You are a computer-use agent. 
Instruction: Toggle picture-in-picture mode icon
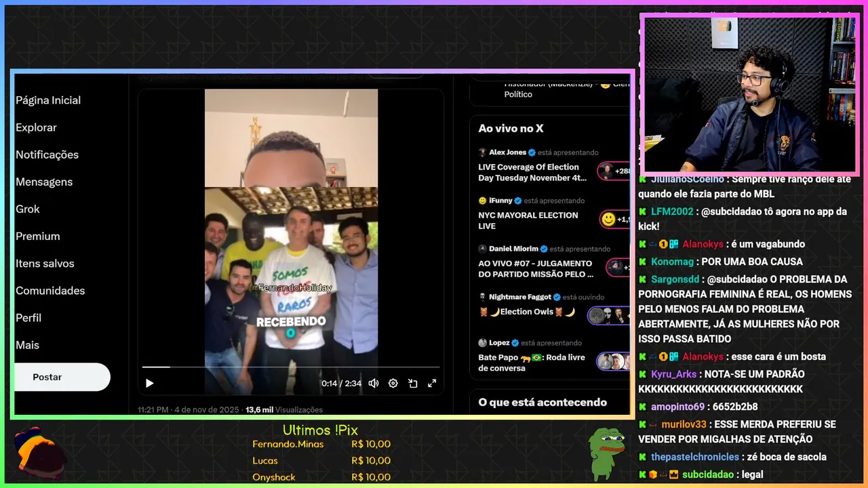tap(412, 384)
